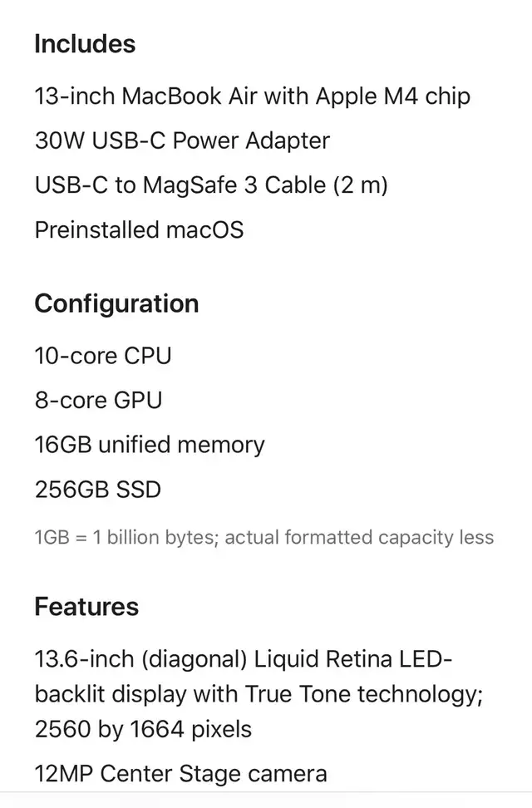The image size is (532, 808).
Task: Click the words backlit display with
Action: pyautogui.click(x=136, y=695)
